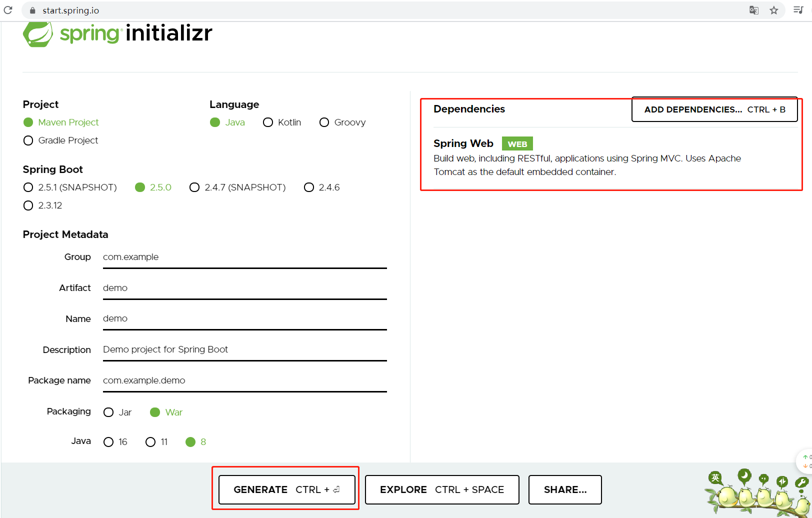Click the padlock site info icon
This screenshot has width=812, height=518.
click(x=32, y=10)
